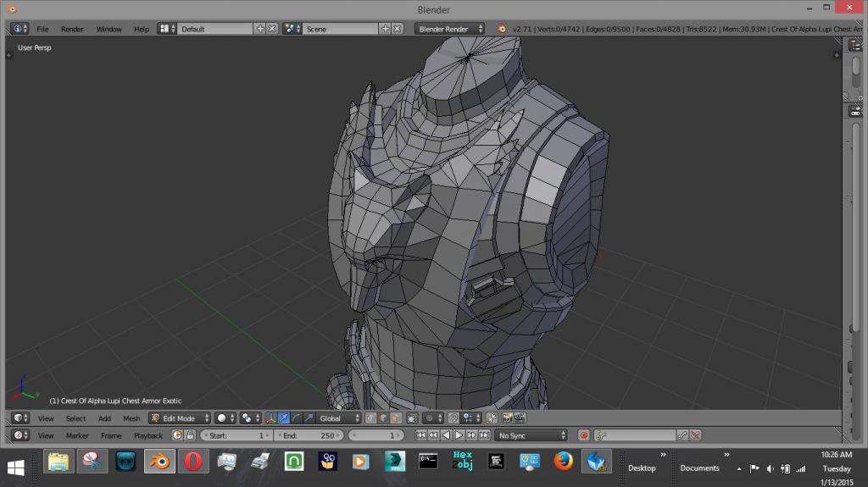Viewport: 868px width, 487px height.
Task: Click the Playback menu in the timeline
Action: (147, 435)
